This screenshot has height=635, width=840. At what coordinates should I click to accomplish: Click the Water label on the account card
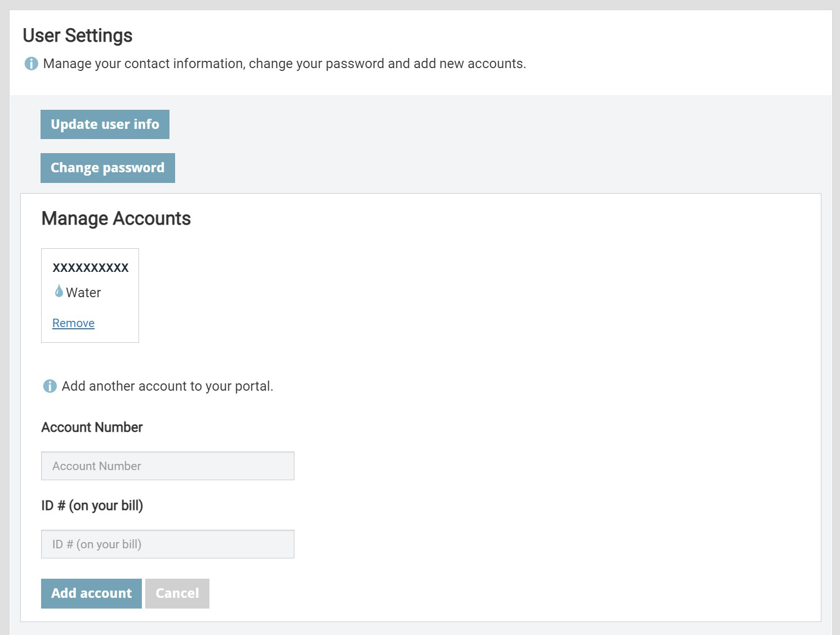83,293
